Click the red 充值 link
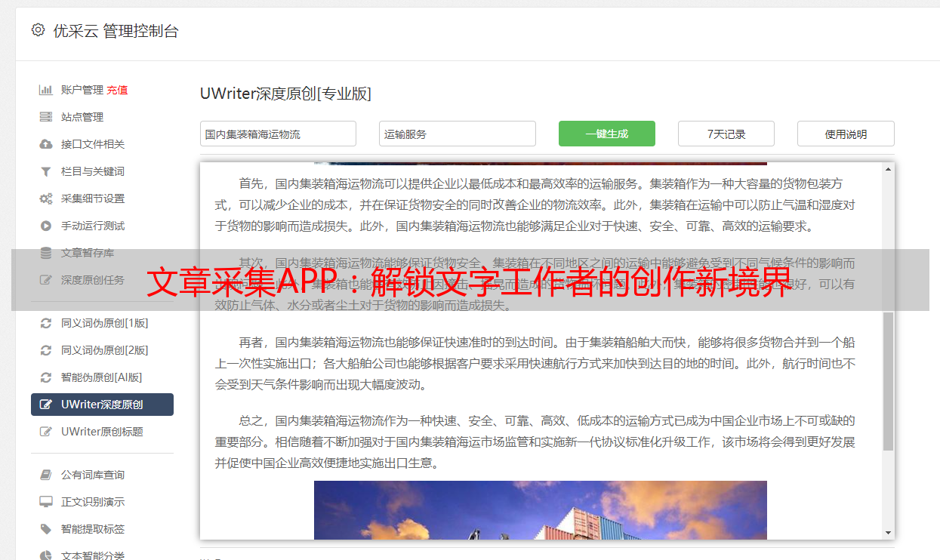The image size is (940, 560). click(x=117, y=90)
